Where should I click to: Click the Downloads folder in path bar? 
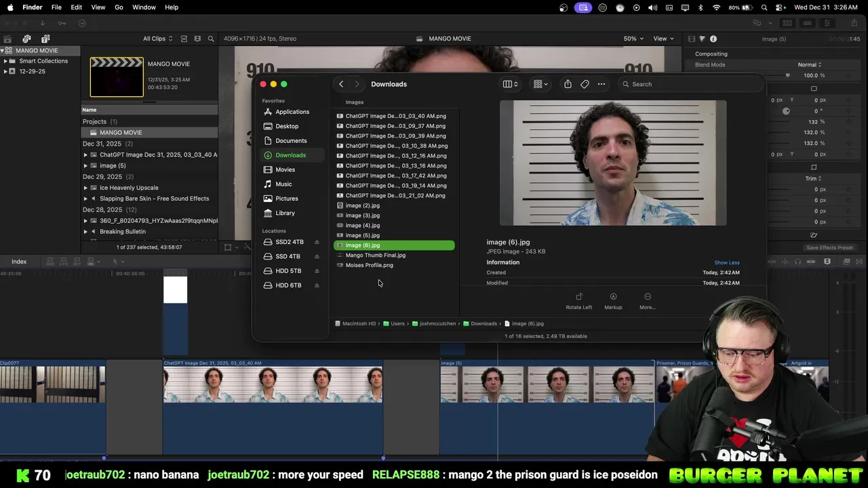click(x=480, y=324)
